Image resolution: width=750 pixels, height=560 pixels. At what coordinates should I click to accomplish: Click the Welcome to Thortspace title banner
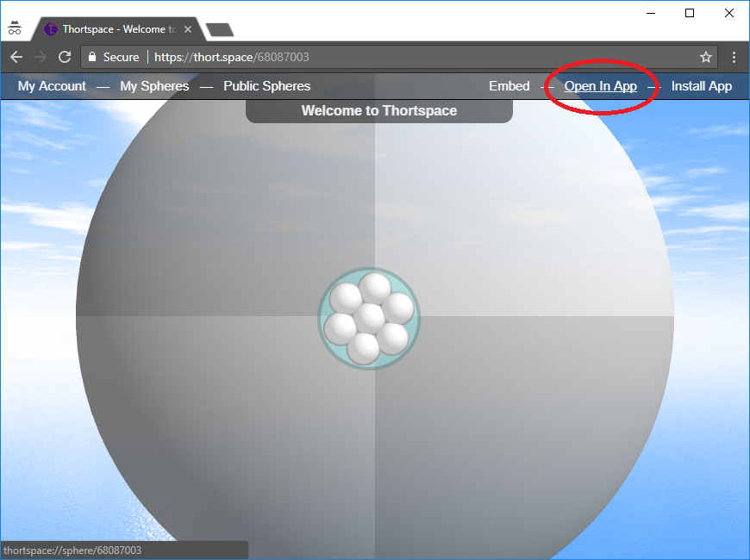(x=378, y=111)
